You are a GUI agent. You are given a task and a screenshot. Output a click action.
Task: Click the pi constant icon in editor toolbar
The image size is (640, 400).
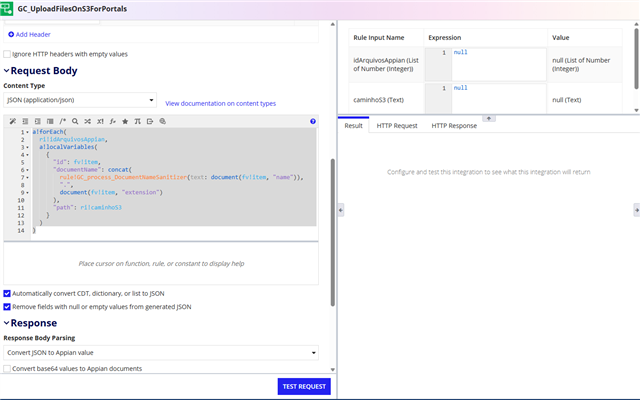(137, 121)
